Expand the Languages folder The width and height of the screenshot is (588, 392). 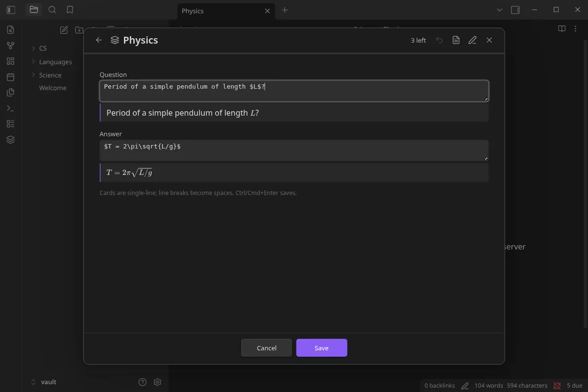click(33, 62)
